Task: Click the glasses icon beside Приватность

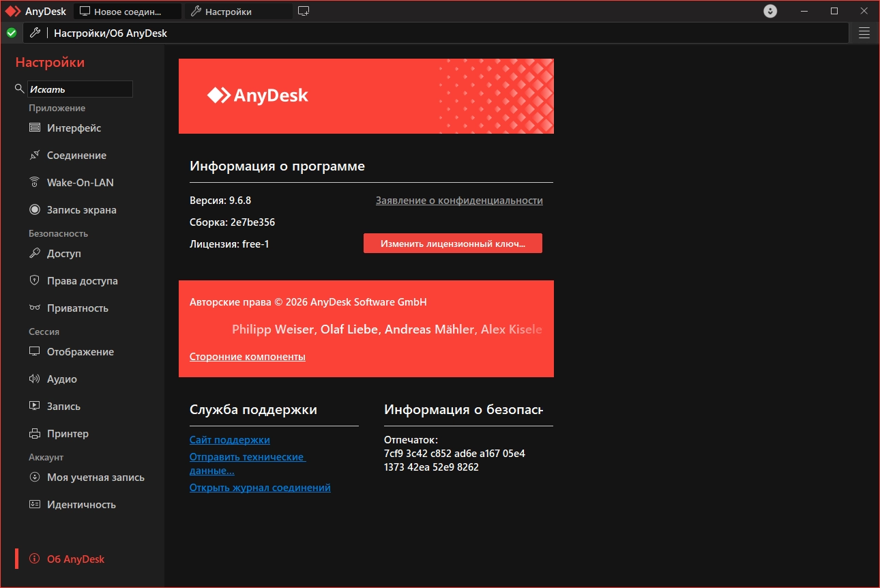Action: point(35,308)
